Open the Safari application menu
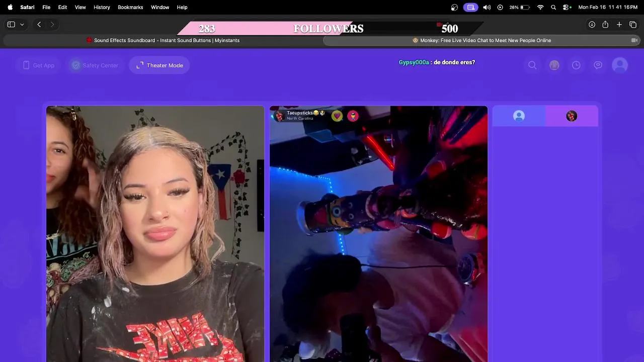This screenshot has height=362, width=644. coord(27,7)
